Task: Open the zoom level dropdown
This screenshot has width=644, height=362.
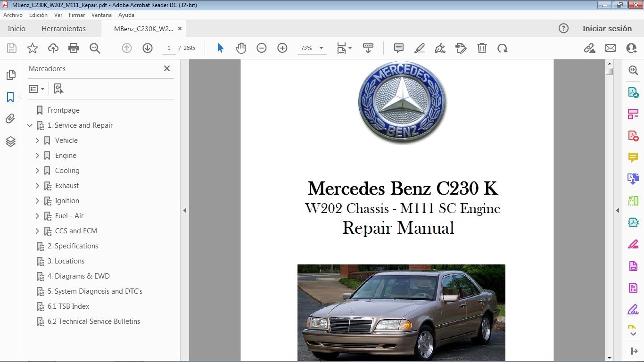Action: [x=321, y=48]
